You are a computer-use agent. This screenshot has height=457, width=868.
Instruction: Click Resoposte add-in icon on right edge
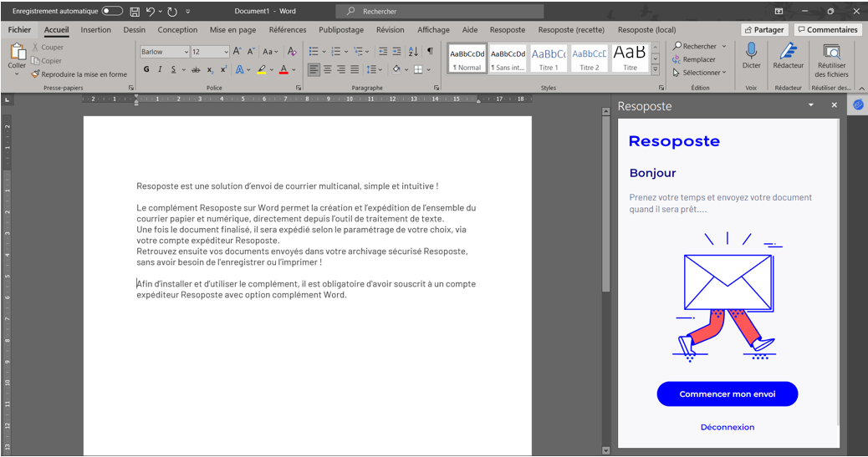pos(858,104)
